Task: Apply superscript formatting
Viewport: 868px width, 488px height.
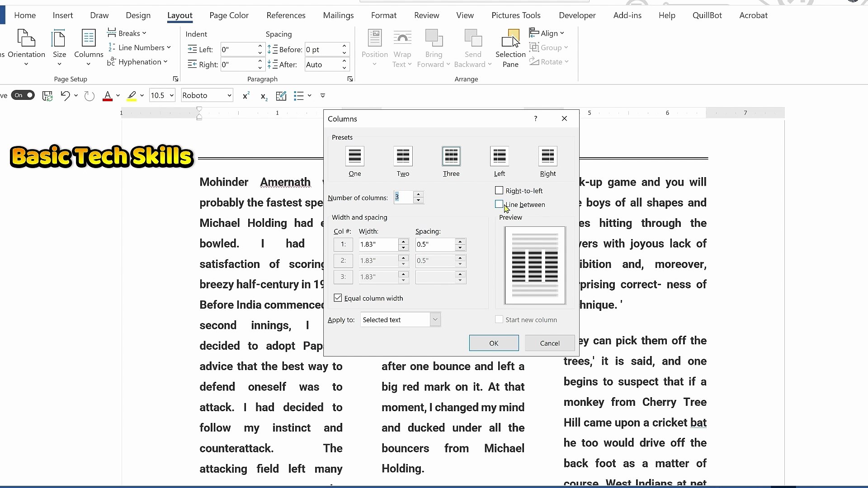Action: point(246,95)
